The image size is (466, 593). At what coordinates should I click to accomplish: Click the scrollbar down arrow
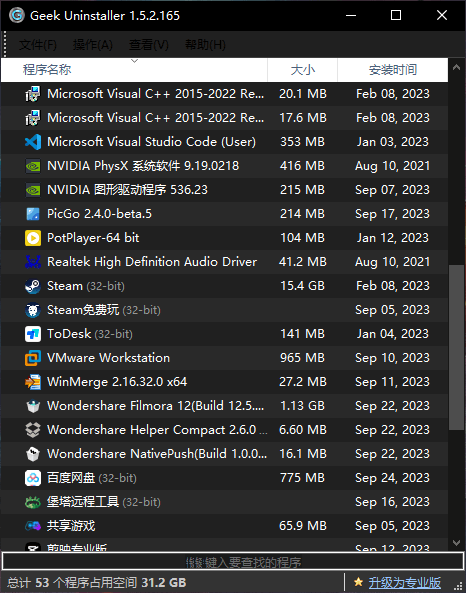click(x=457, y=543)
